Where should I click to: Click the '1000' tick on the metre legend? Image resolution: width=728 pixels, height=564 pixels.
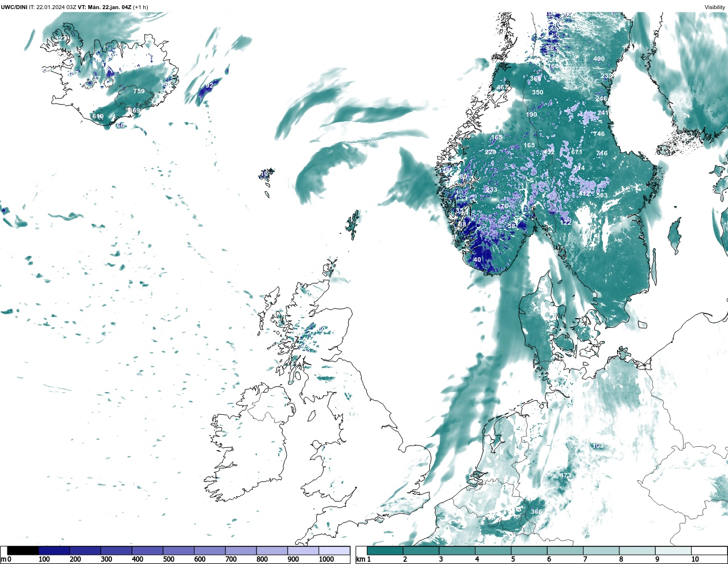tap(326, 559)
